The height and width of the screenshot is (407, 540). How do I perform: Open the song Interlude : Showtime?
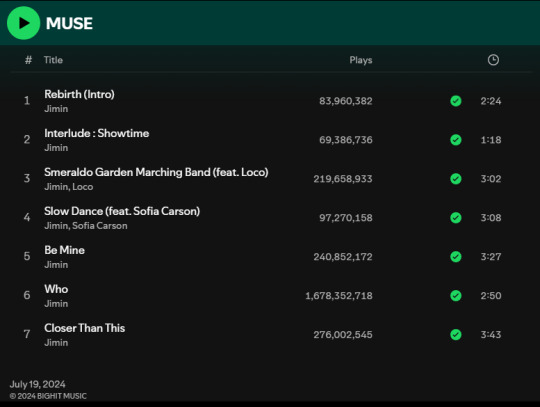click(96, 133)
